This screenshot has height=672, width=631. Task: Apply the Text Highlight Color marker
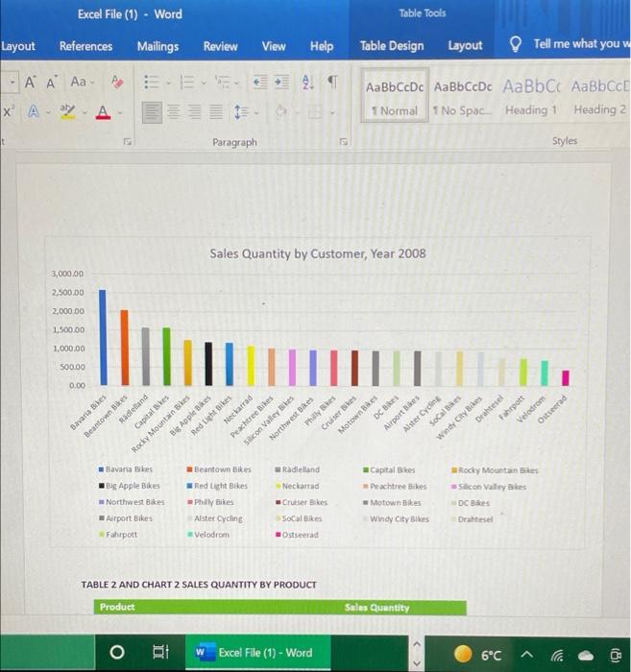[68, 112]
